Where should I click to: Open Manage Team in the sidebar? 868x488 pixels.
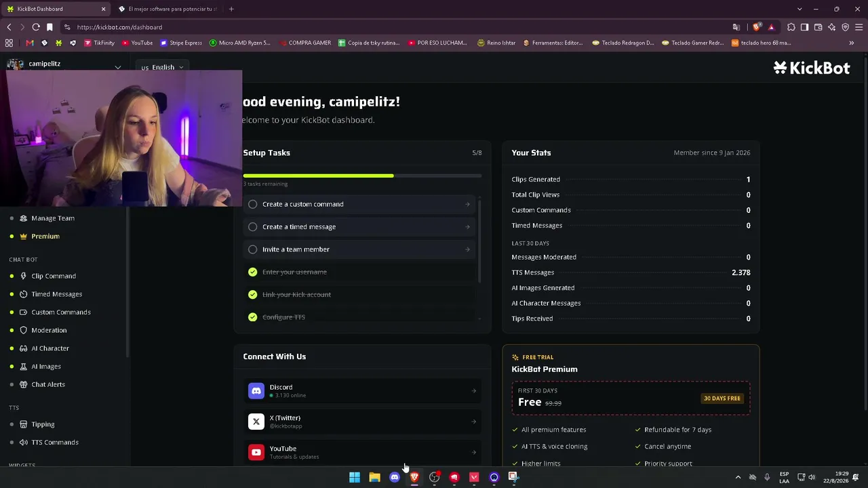(53, 218)
